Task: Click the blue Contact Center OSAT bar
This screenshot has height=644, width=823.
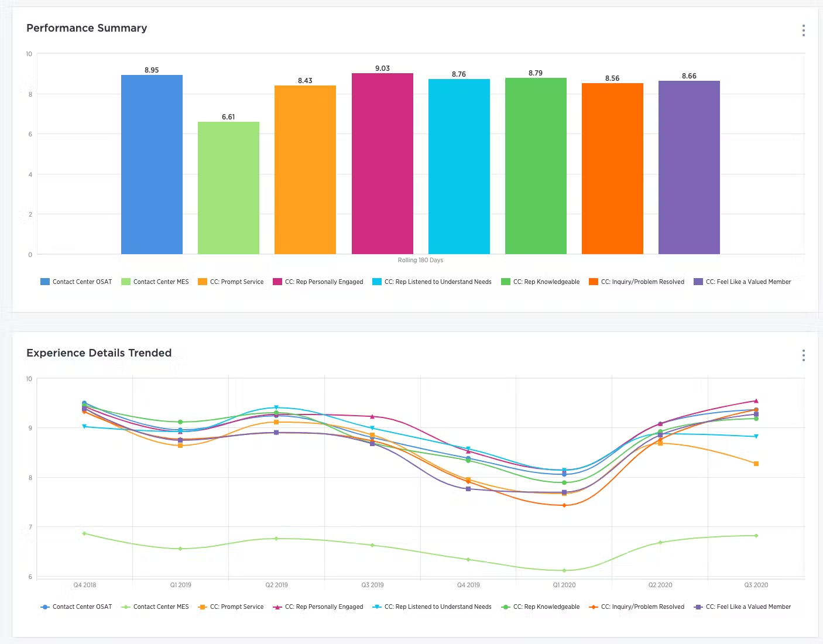Action: tap(152, 165)
